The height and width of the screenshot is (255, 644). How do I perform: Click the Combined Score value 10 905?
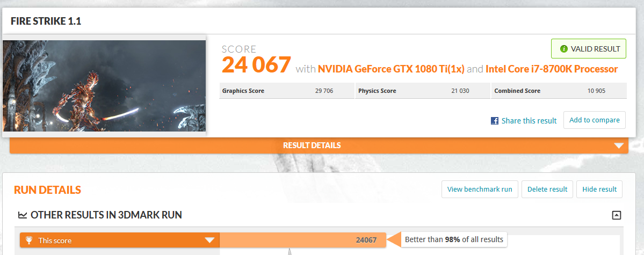coord(596,91)
